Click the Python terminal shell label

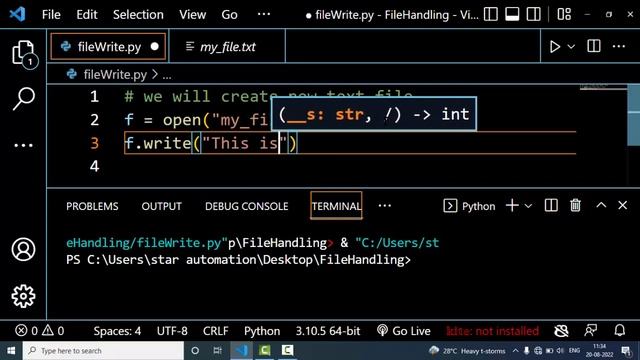point(469,206)
